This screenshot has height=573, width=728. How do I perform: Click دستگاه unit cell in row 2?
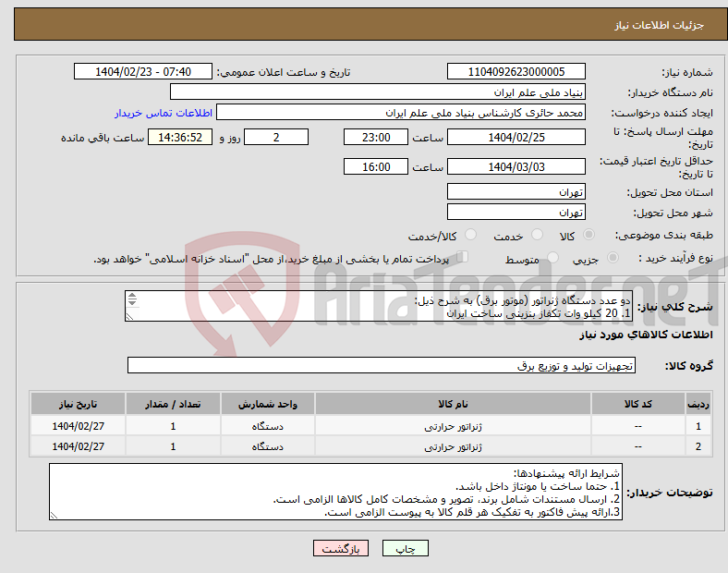pos(267,446)
